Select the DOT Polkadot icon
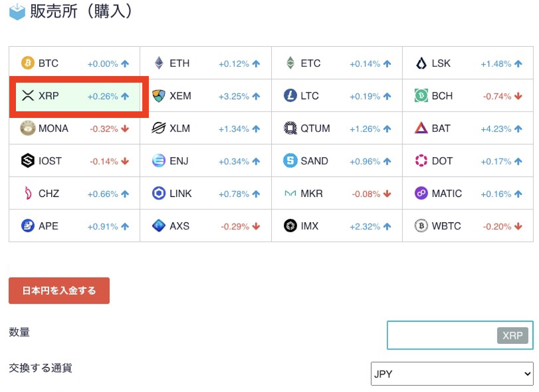This screenshot has height=392, width=539. pyautogui.click(x=421, y=161)
